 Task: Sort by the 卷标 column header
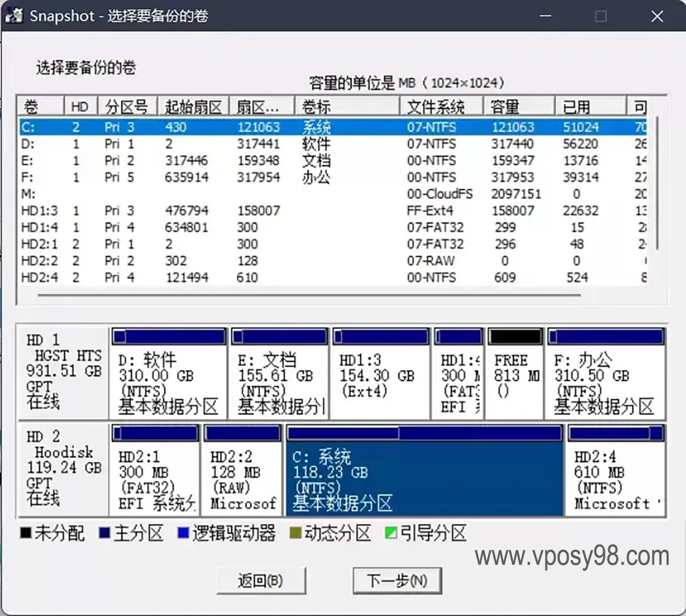(x=346, y=107)
